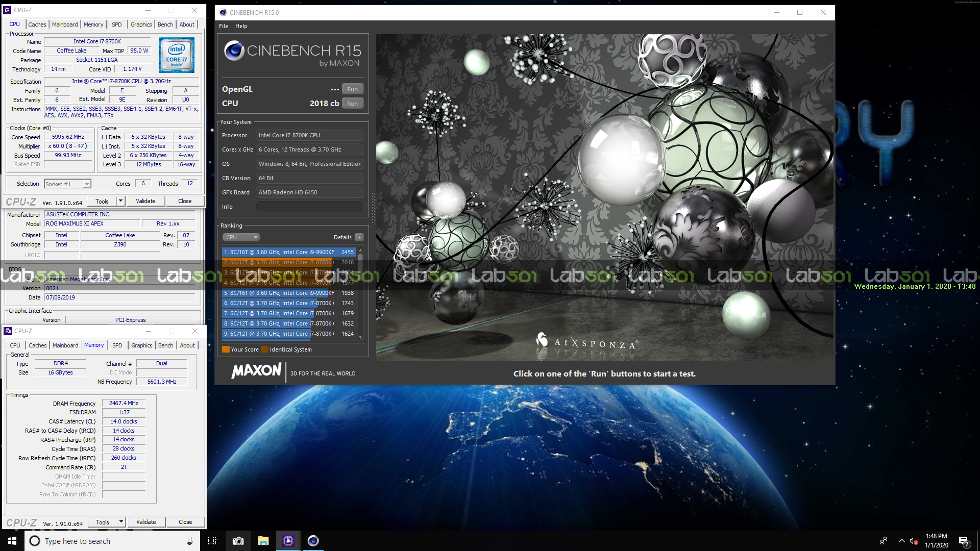Click the orange Your Score legend swatch
Screen dimensions: 980x551
coord(226,349)
